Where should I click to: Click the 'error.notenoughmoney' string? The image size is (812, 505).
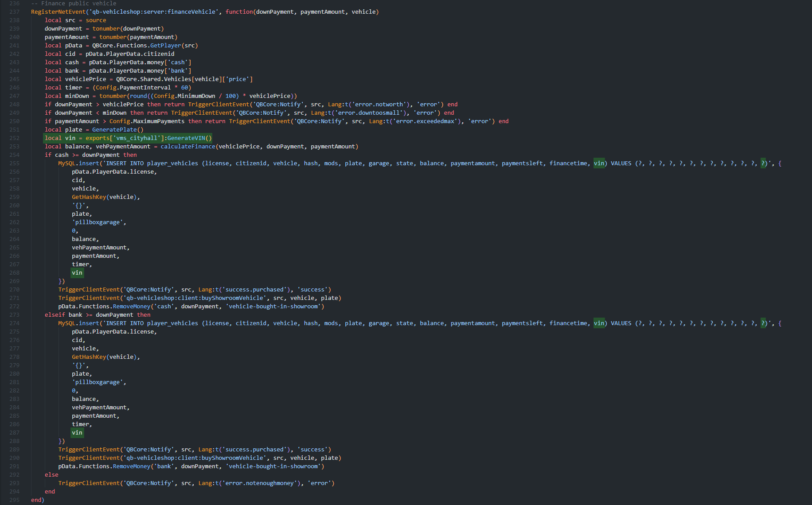click(x=259, y=483)
